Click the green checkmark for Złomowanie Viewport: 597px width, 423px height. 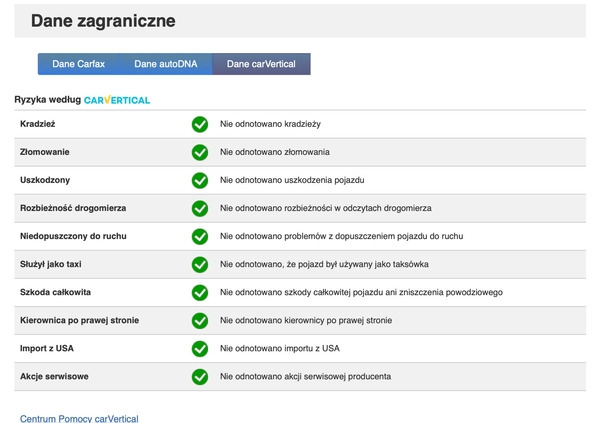coord(200,152)
